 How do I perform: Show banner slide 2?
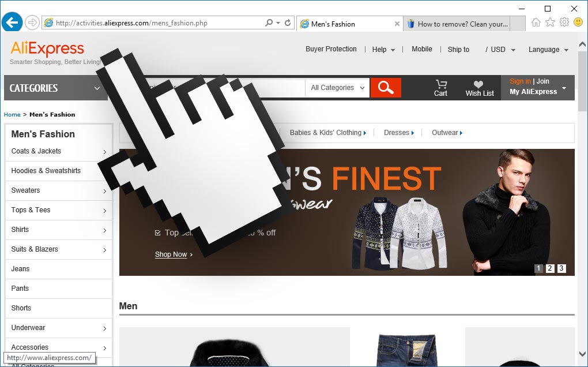tap(550, 268)
